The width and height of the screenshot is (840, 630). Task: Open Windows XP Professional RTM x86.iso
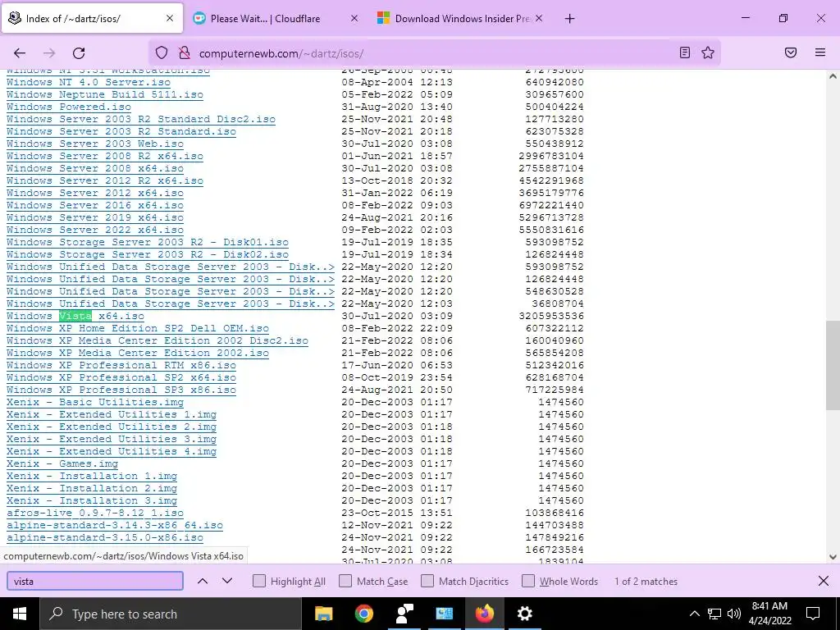click(121, 365)
